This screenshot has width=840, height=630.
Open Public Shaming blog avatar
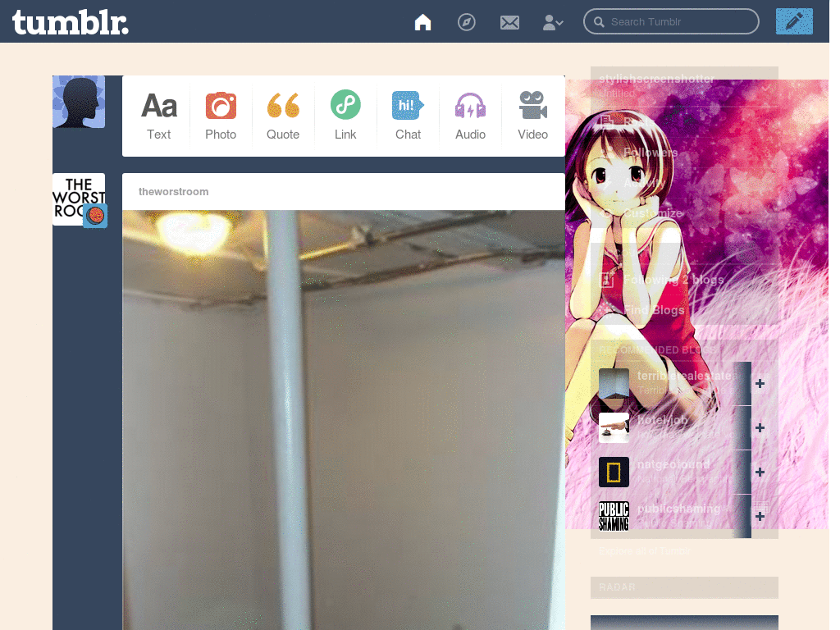point(614,516)
